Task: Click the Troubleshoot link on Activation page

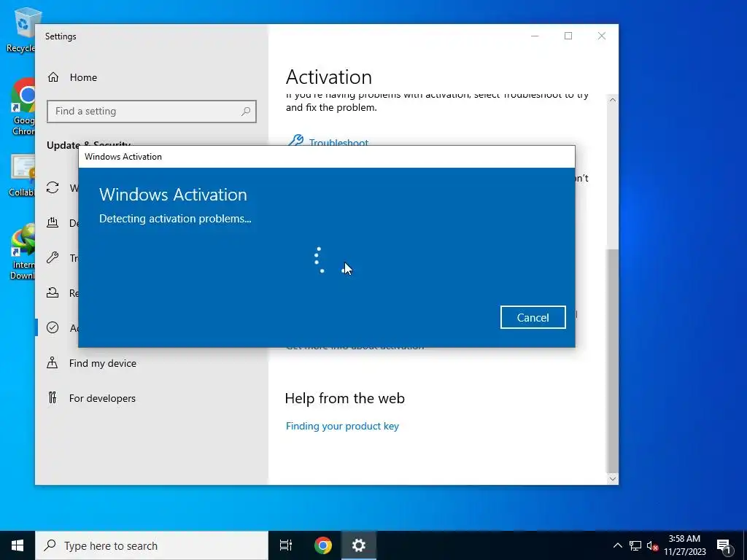Action: [x=338, y=142]
